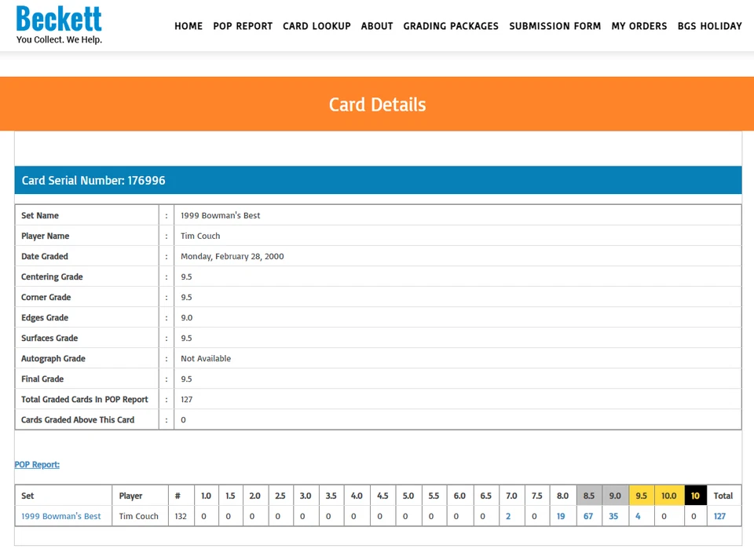Click the 1.0 grade column header
Viewport: 754px width, 560px height.
(207, 496)
